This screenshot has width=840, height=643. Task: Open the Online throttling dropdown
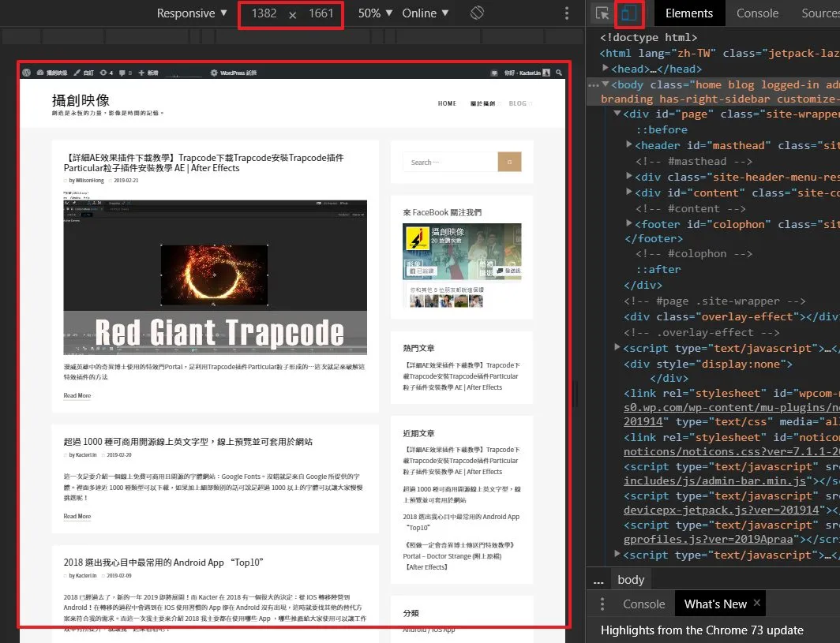point(426,13)
